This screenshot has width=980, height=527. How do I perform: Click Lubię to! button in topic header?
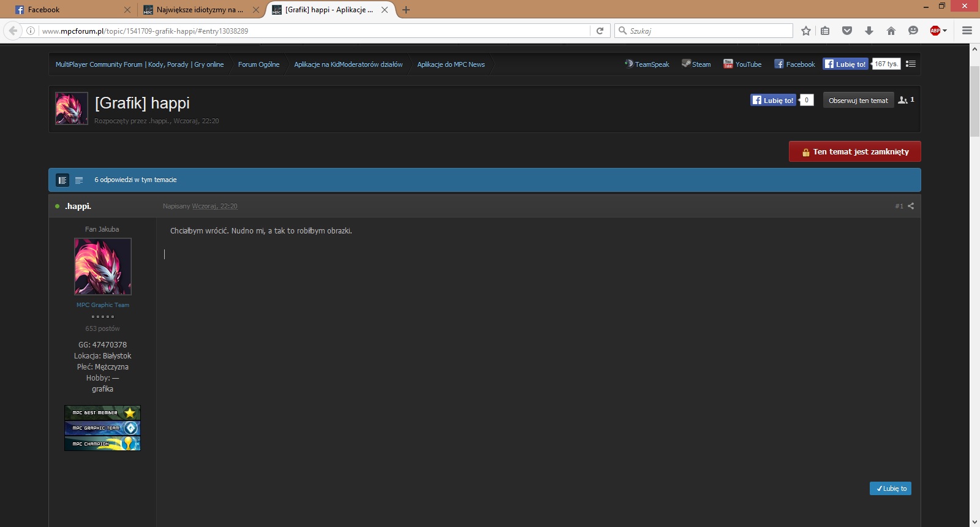(x=773, y=100)
